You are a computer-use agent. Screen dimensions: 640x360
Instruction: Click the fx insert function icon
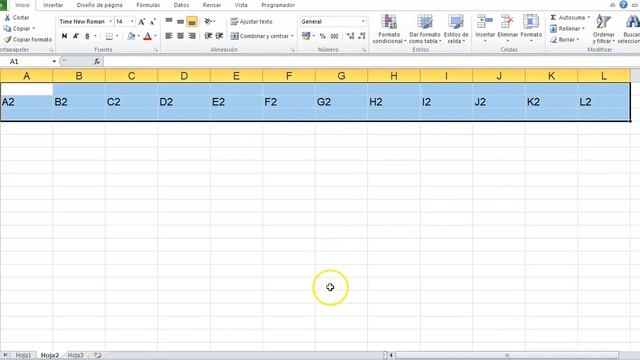point(97,62)
